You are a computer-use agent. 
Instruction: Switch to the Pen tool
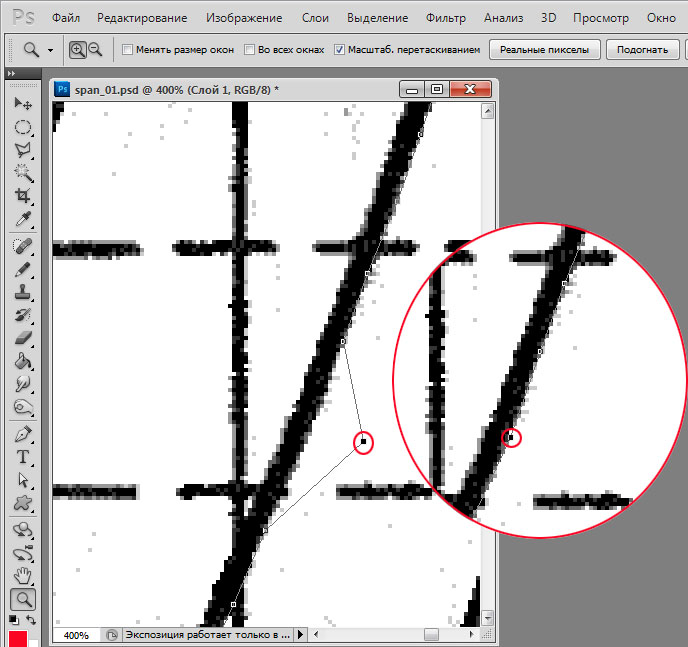coord(22,435)
